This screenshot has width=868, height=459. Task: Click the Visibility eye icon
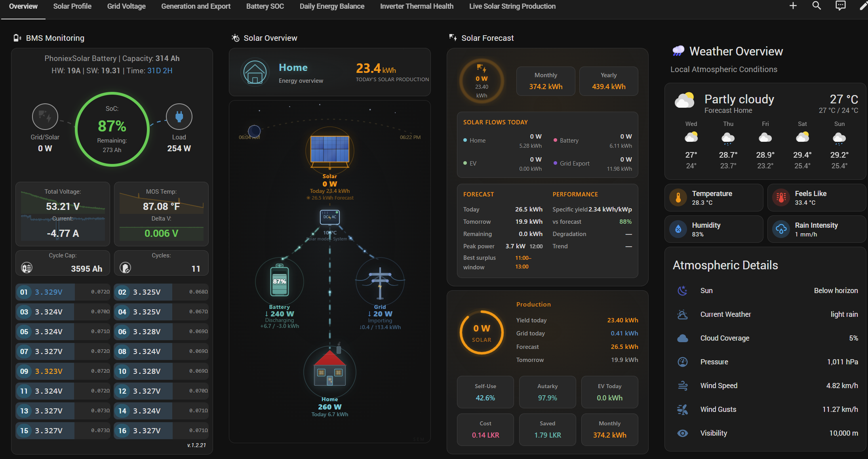[x=683, y=433]
